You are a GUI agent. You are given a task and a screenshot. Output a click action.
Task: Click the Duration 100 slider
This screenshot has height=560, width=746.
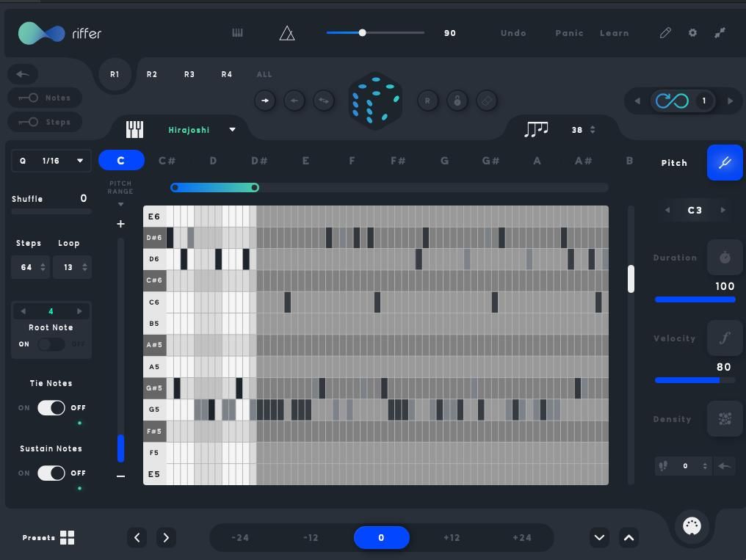695,299
